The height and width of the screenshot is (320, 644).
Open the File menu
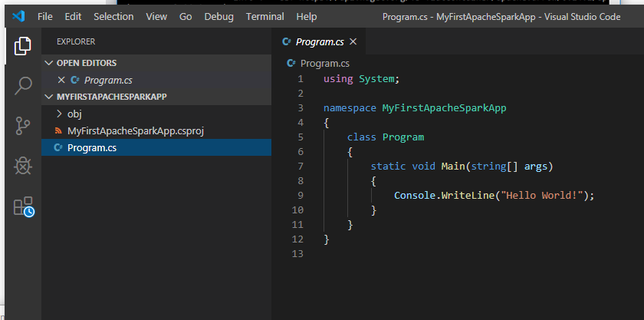pyautogui.click(x=44, y=16)
